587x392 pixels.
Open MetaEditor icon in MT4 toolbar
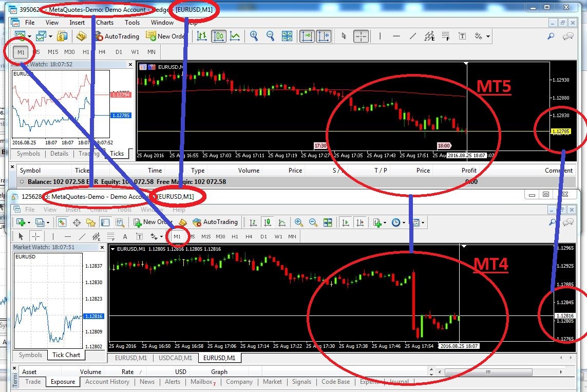(183, 222)
